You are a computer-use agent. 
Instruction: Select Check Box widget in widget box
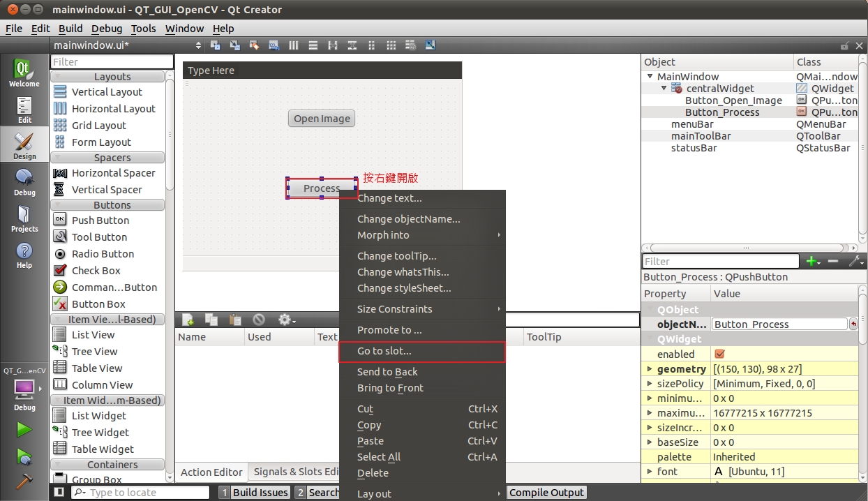point(96,271)
